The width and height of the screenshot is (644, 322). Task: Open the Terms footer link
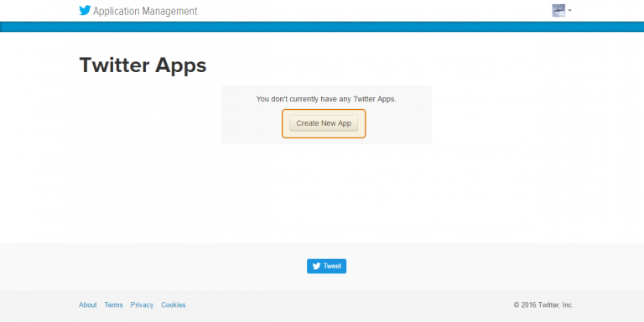(x=113, y=304)
